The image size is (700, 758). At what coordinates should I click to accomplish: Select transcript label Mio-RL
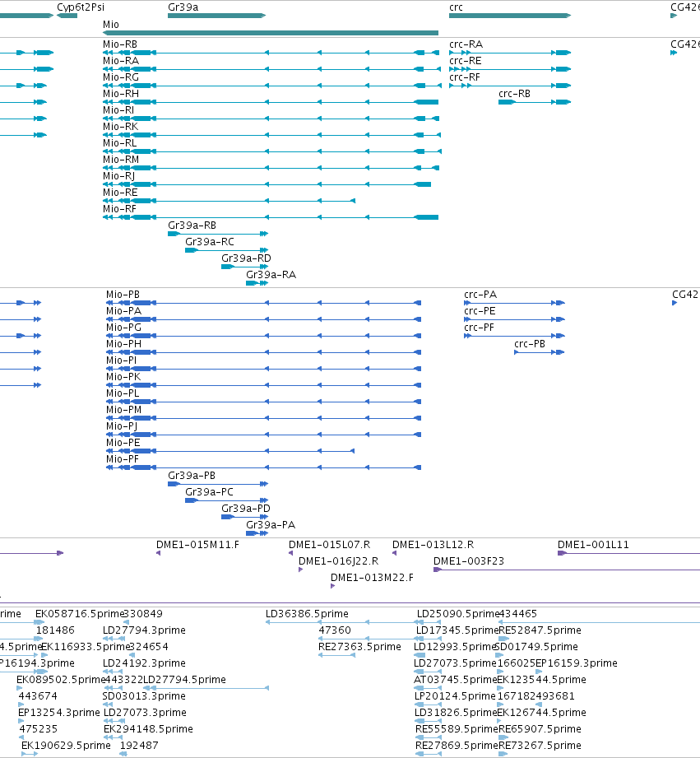(120, 143)
